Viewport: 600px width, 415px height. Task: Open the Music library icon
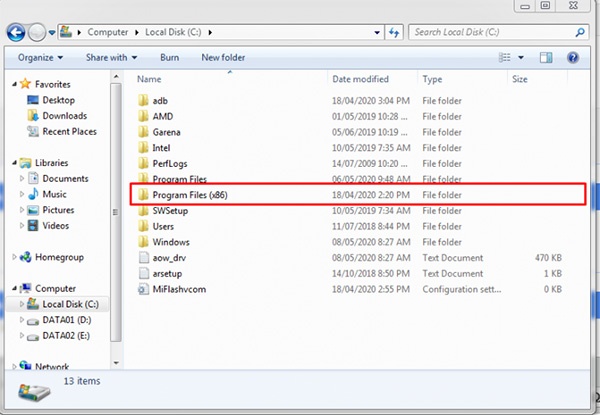click(33, 194)
